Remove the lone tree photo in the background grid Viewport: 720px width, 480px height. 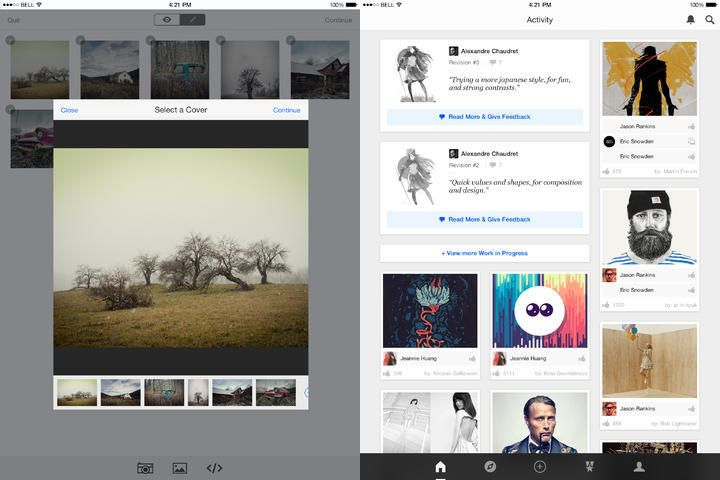[x=220, y=40]
